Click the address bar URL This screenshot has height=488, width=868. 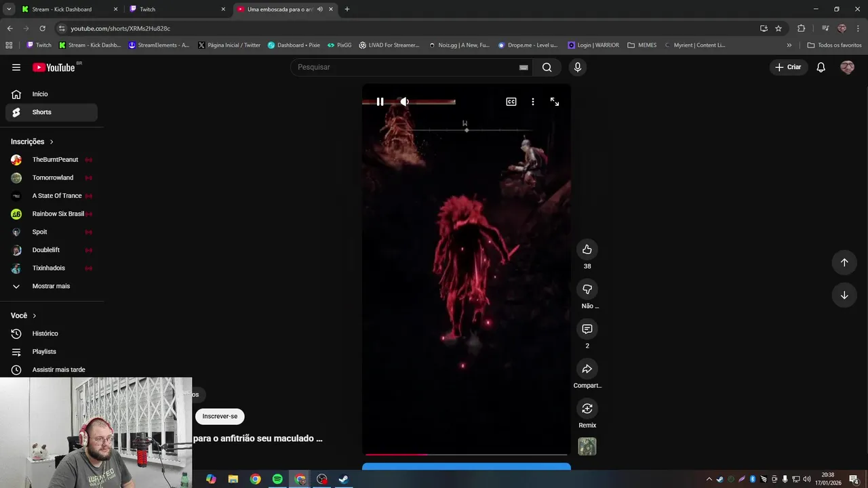coord(121,28)
